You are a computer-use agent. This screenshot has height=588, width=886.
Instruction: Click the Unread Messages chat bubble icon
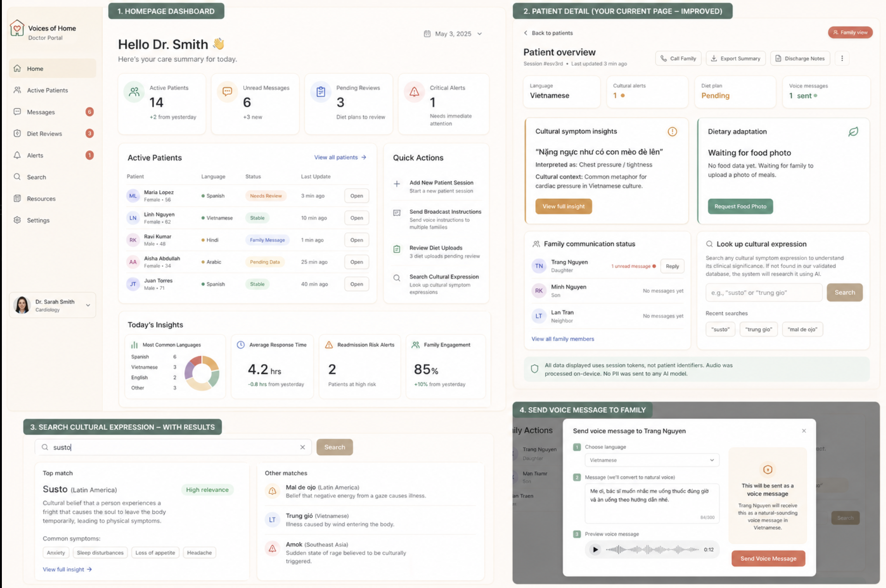227,91
